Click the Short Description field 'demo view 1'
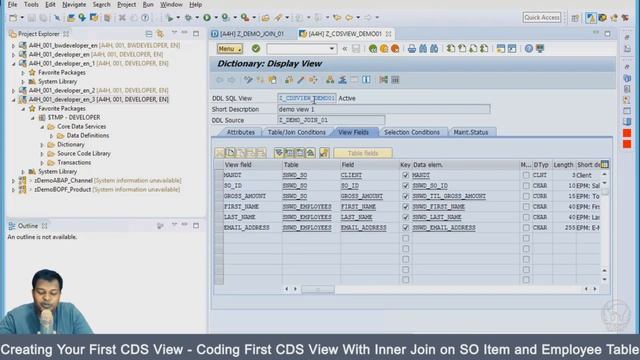 [x=384, y=109]
